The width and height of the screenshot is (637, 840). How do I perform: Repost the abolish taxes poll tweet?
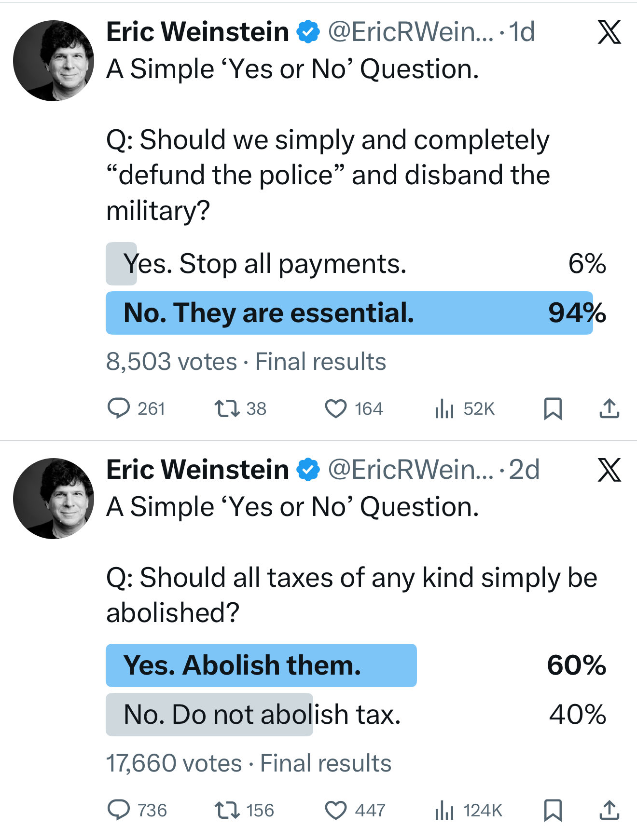(x=227, y=810)
